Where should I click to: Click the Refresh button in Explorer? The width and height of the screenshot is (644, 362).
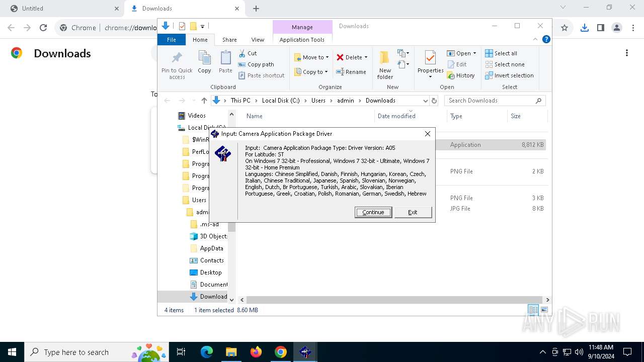434,101
